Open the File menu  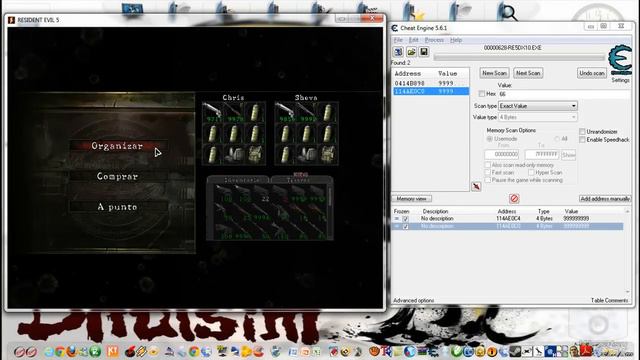click(x=398, y=40)
